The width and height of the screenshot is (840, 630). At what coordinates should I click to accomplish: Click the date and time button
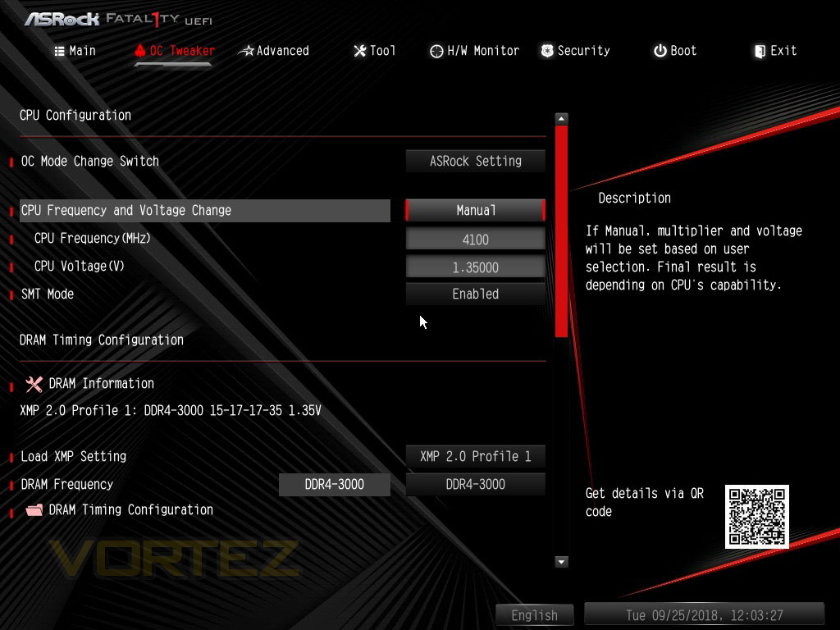point(704,615)
